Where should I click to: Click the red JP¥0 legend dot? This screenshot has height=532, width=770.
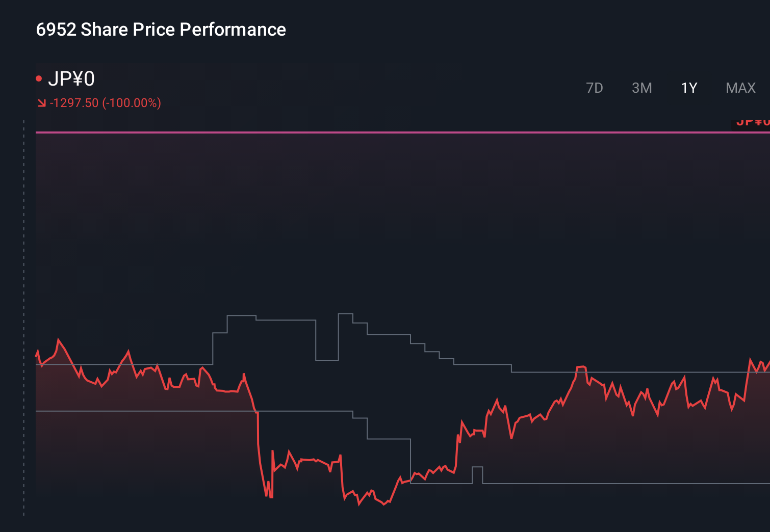40,77
